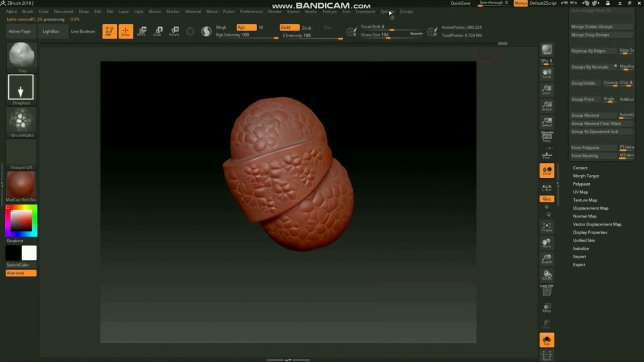Toggle the Floor grid icon
Image resolution: width=644 pixels, height=362 pixels.
click(x=547, y=155)
